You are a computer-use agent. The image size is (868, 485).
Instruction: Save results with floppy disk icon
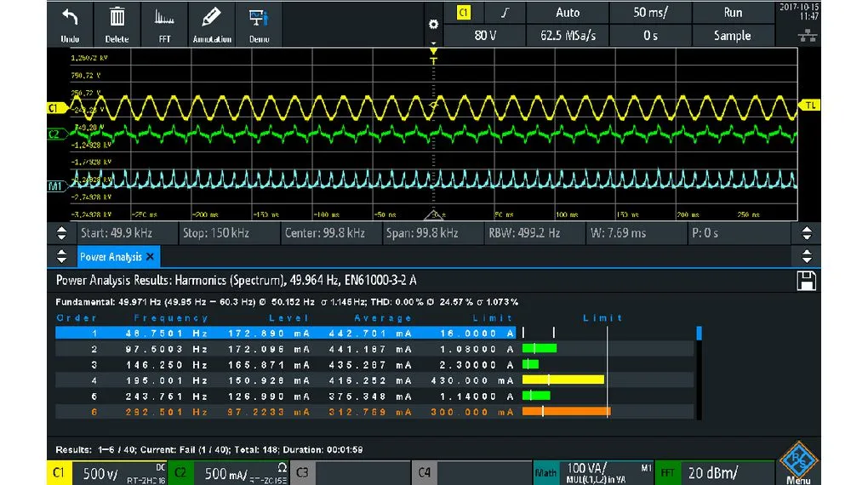[806, 281]
